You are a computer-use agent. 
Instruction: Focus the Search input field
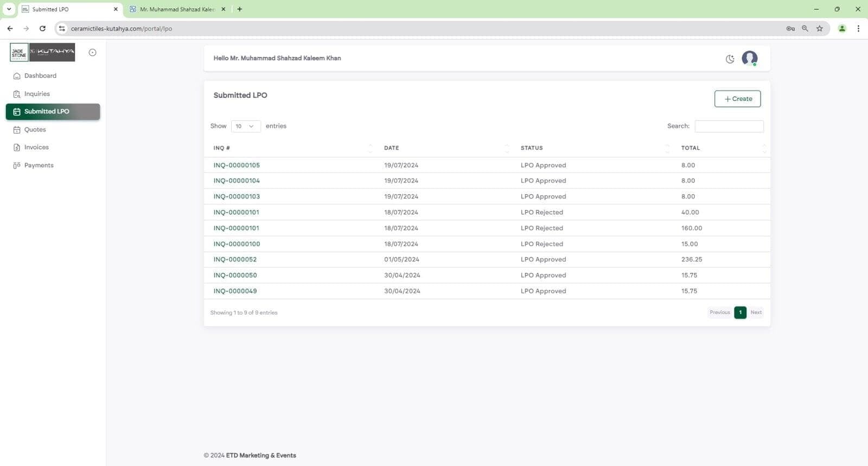click(x=729, y=126)
